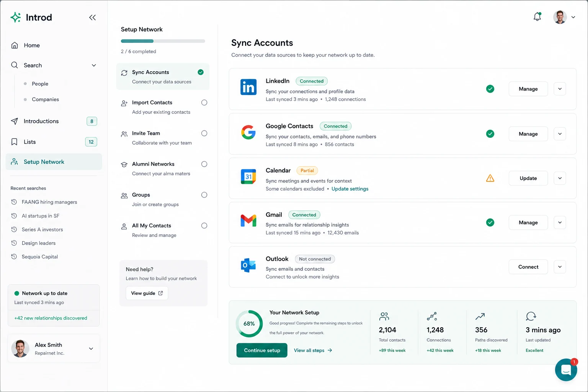Click the Last updated refresh icon

pyautogui.click(x=531, y=316)
